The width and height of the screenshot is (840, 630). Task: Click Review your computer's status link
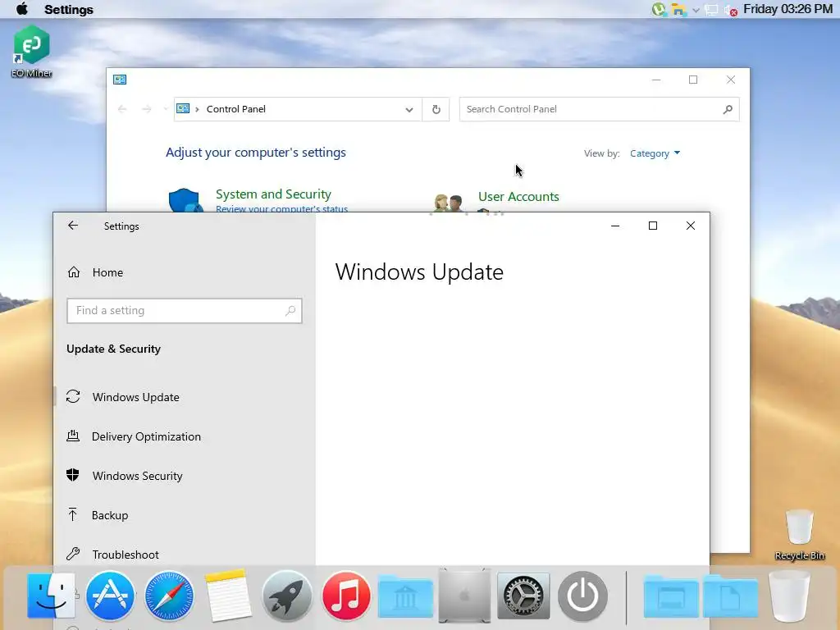click(x=282, y=208)
